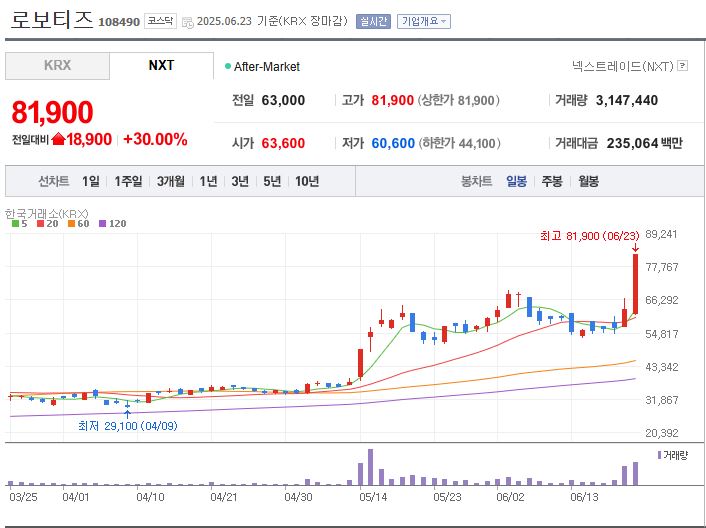Click the 20,392 price axis label
The height and width of the screenshot is (528, 706).
(661, 433)
